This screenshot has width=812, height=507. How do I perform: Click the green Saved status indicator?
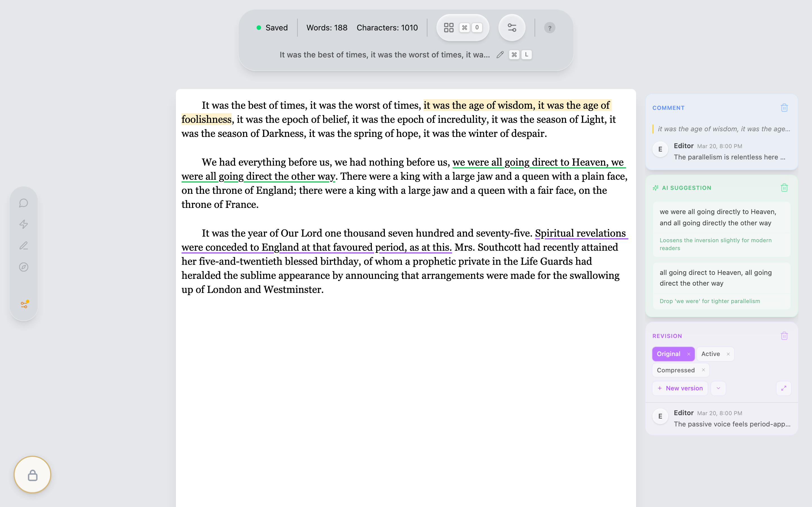[x=272, y=28]
